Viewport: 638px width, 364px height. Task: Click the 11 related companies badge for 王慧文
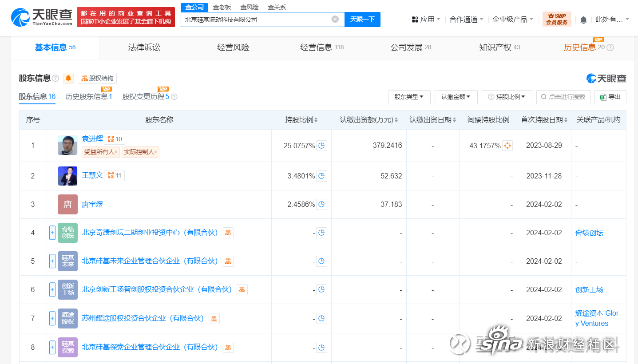(115, 175)
